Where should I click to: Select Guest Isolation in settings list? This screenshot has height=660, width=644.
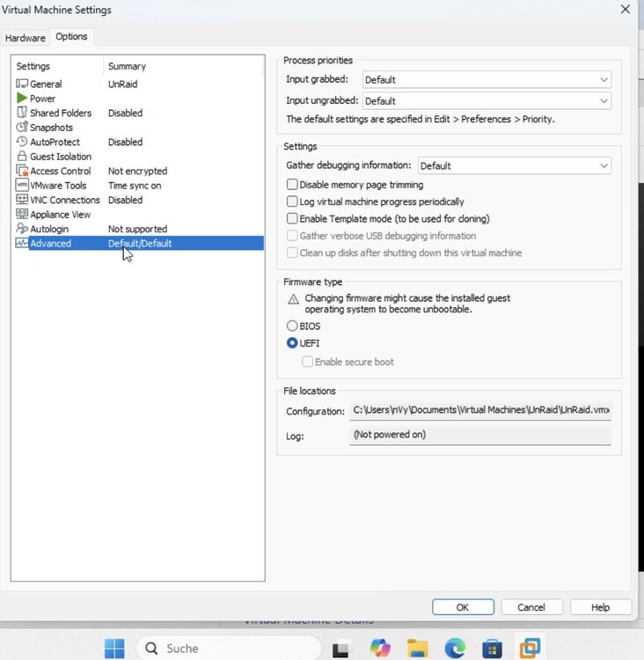[61, 156]
